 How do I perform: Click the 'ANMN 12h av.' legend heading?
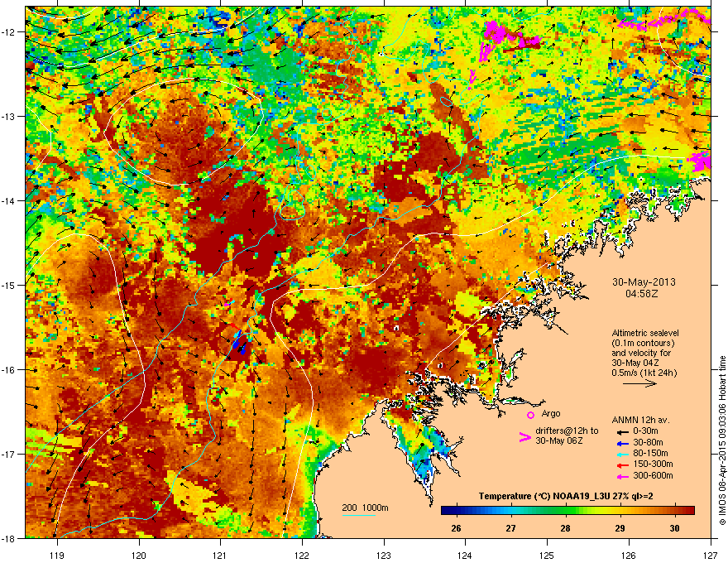(640, 421)
